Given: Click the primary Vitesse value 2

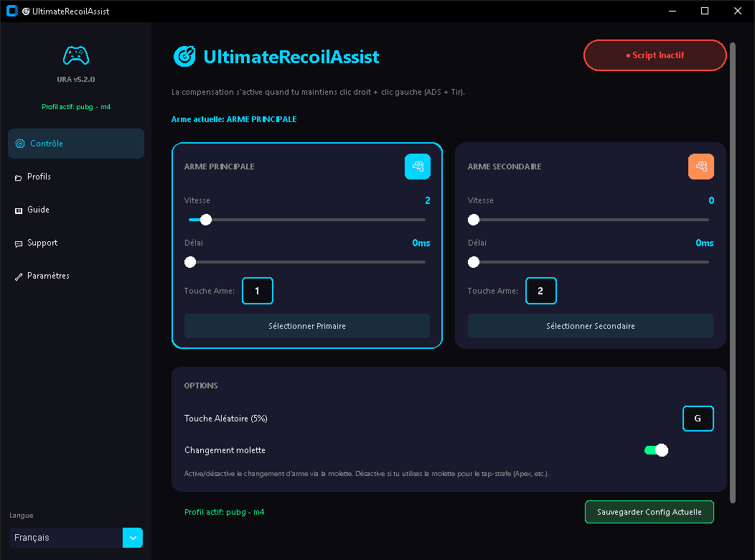Looking at the screenshot, I should (x=428, y=200).
